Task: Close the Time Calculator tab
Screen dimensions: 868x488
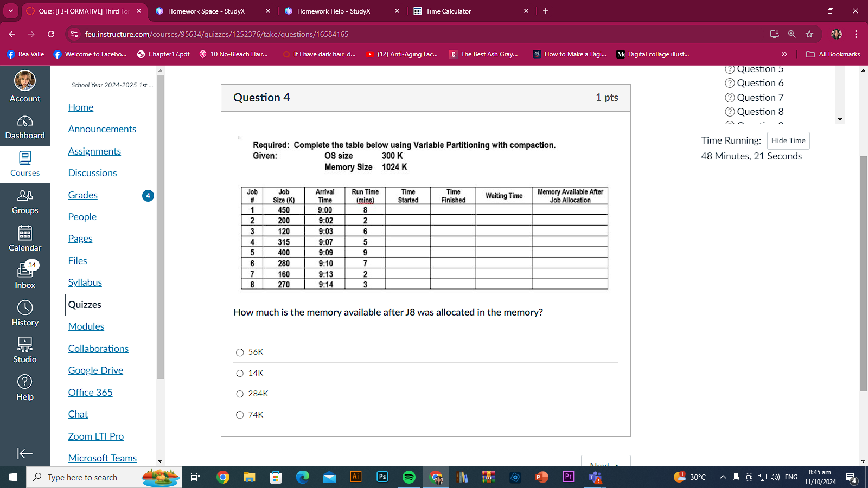Action: coord(526,11)
